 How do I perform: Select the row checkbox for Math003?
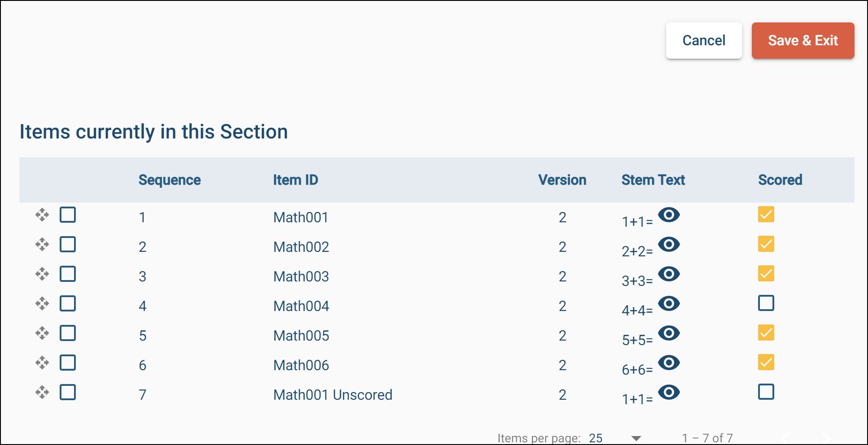pos(68,274)
